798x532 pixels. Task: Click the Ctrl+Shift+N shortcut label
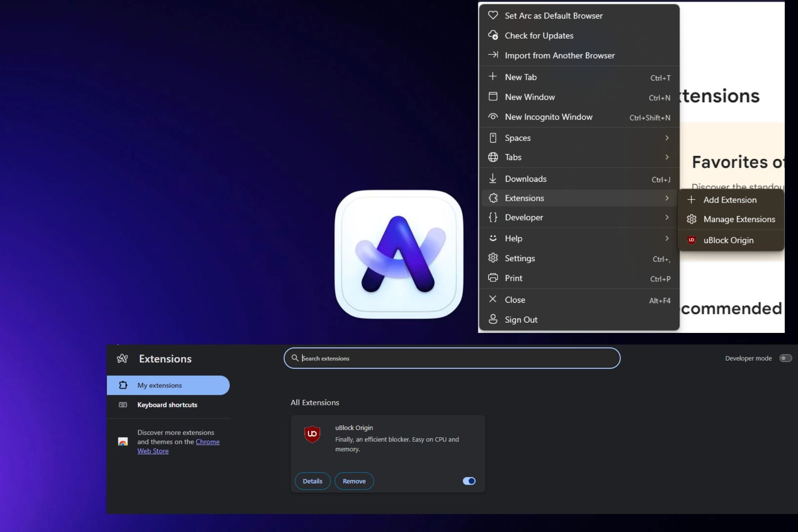tap(650, 118)
